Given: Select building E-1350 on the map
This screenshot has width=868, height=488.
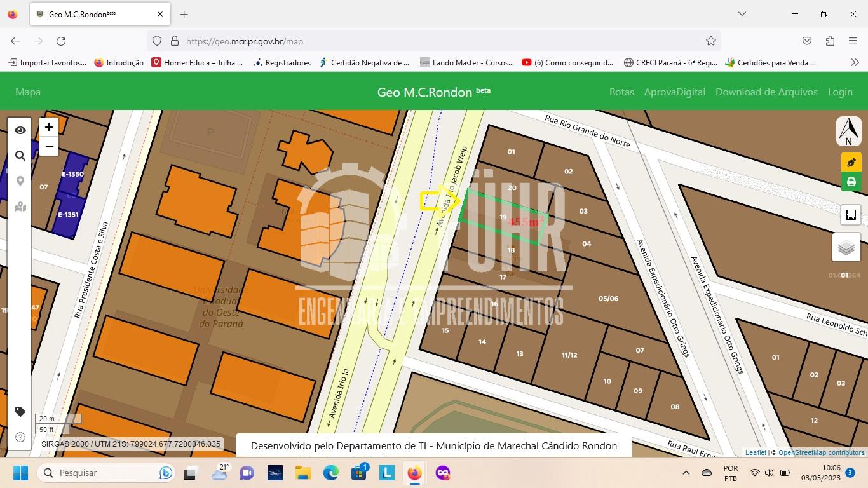Looking at the screenshot, I should [x=72, y=174].
